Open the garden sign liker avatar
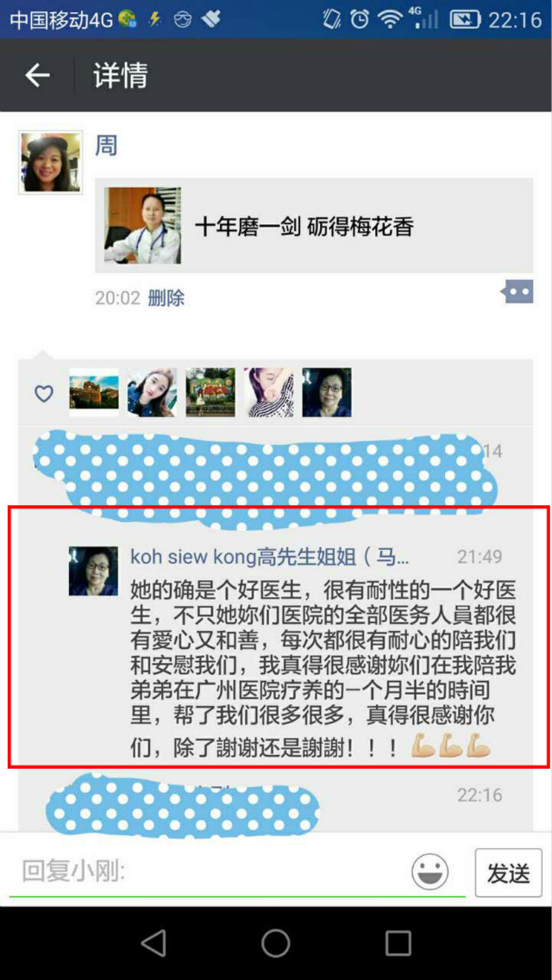 click(x=210, y=392)
